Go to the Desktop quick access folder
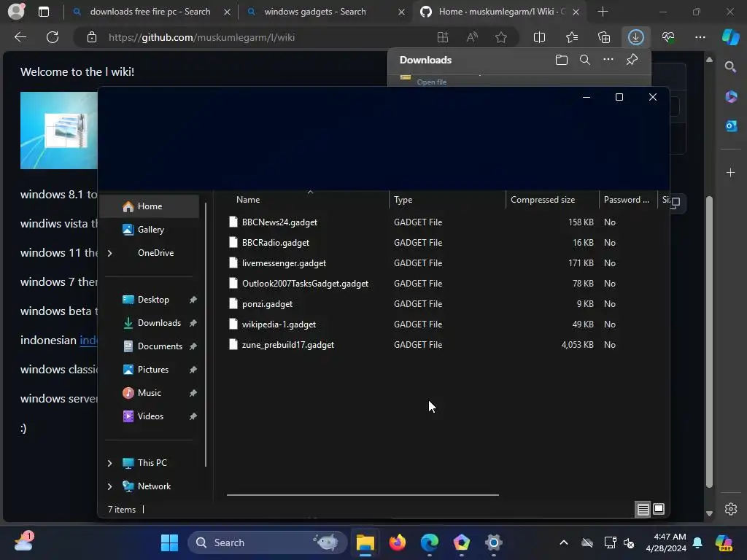 click(153, 300)
